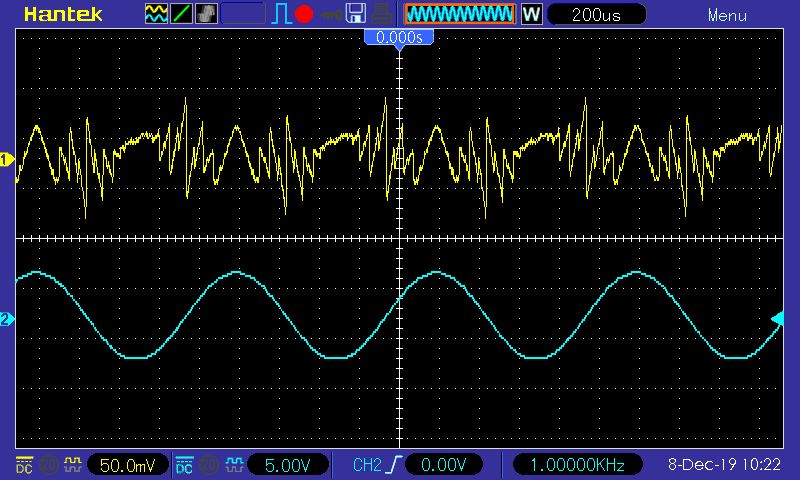Click the key lock icon in top bar
The image size is (800, 480).
tap(331, 14)
